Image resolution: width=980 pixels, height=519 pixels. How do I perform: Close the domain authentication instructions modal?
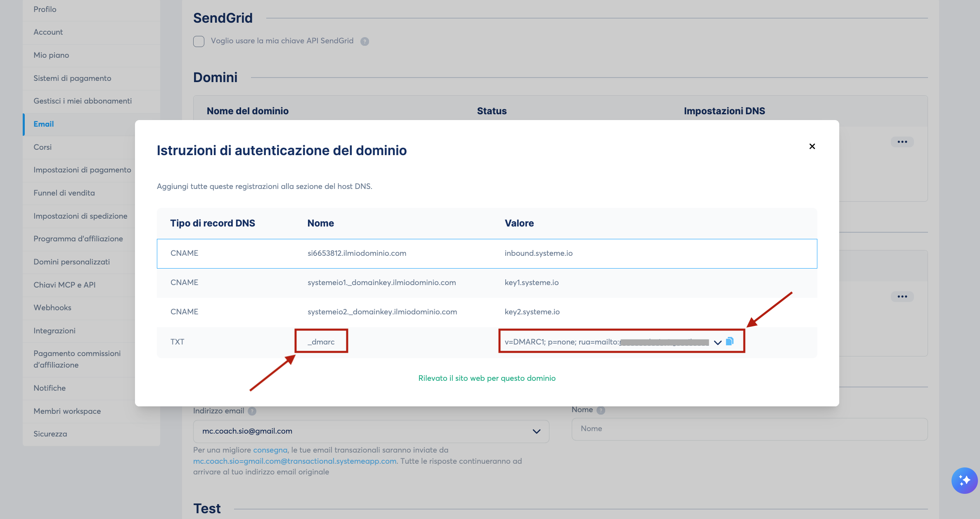[812, 146]
